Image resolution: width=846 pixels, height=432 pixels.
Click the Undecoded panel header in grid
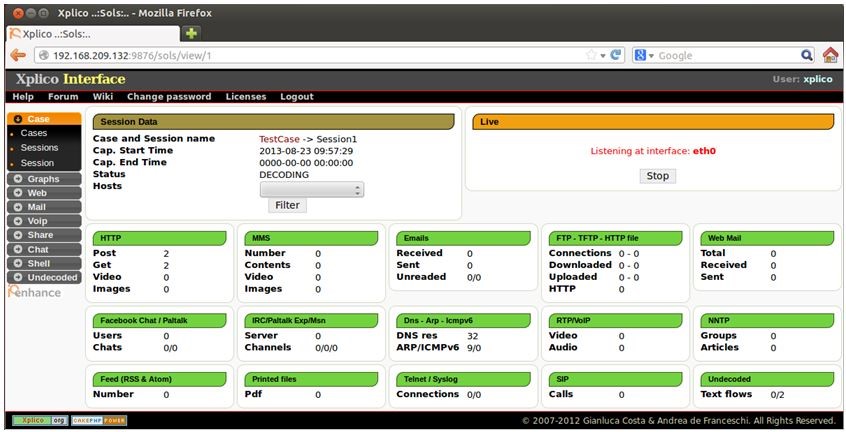pyautogui.click(x=767, y=379)
